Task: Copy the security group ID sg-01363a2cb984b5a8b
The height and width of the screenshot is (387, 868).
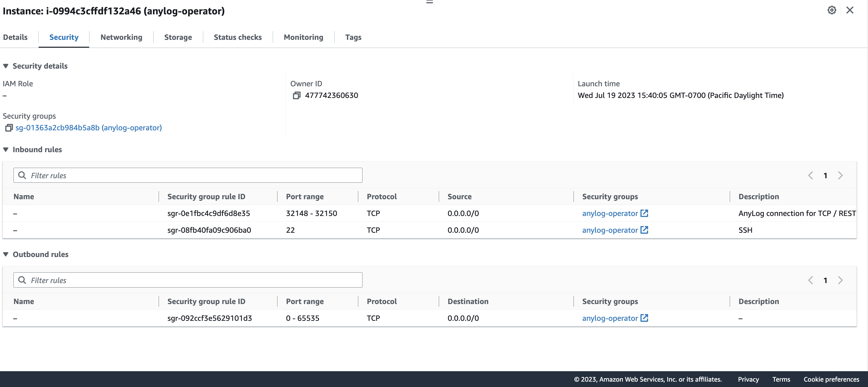Action: tap(9, 128)
